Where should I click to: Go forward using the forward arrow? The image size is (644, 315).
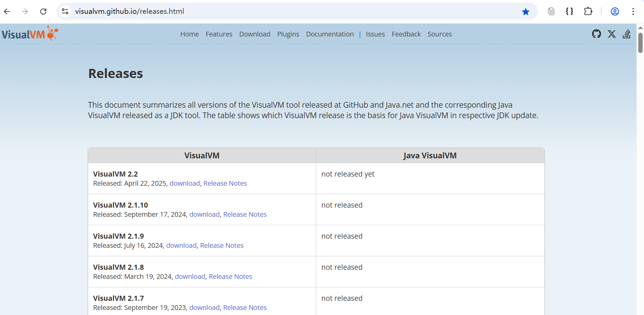click(25, 11)
